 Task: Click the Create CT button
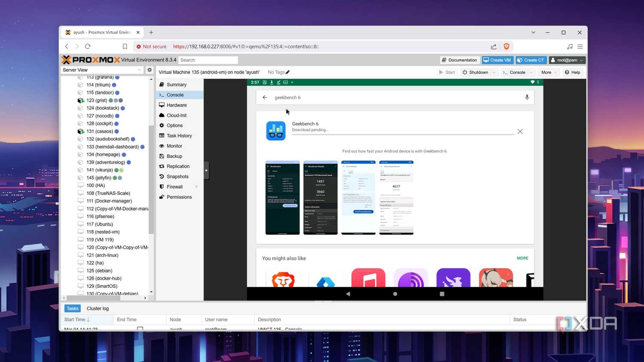(x=531, y=60)
